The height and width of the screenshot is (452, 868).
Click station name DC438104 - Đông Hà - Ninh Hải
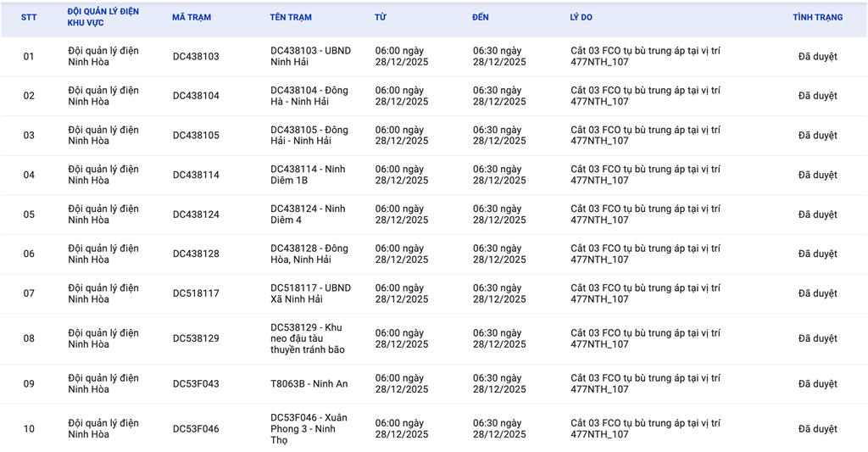[309, 96]
